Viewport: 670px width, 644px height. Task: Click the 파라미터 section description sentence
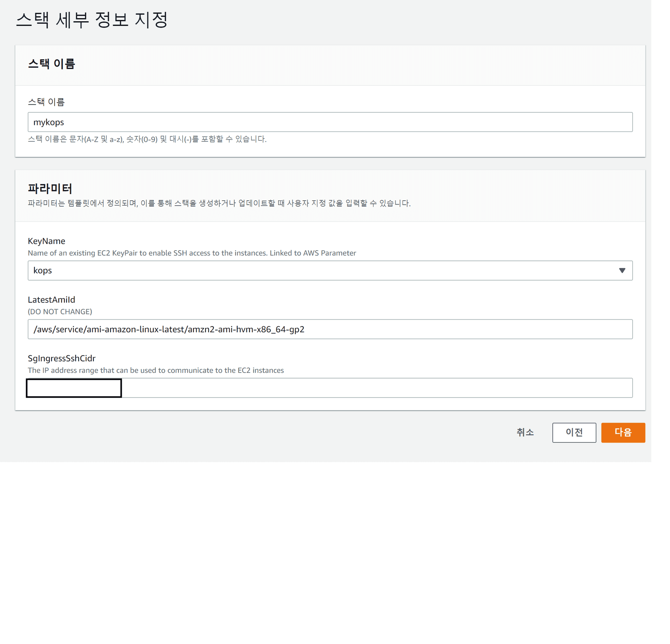tap(219, 203)
